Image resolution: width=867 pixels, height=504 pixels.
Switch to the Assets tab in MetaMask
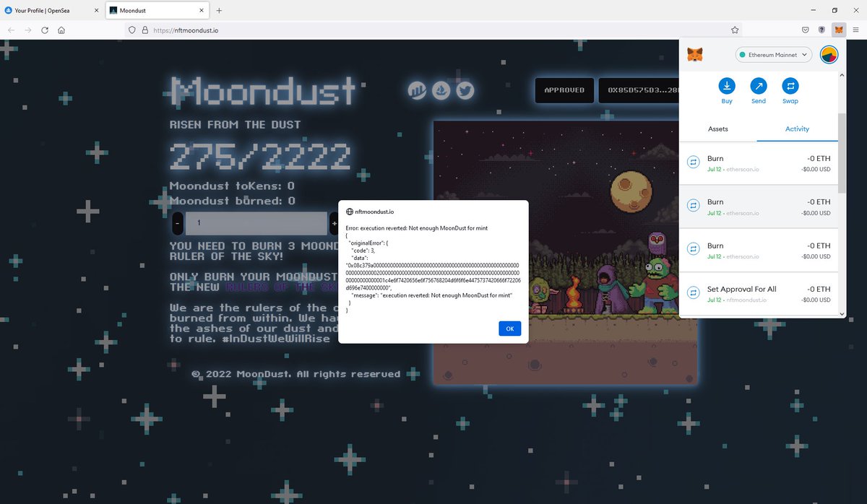coord(718,129)
